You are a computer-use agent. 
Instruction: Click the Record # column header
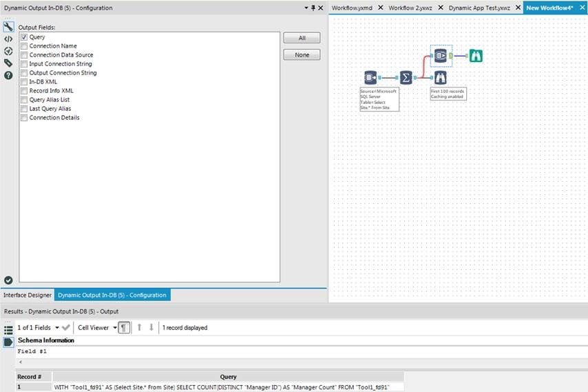(33, 377)
